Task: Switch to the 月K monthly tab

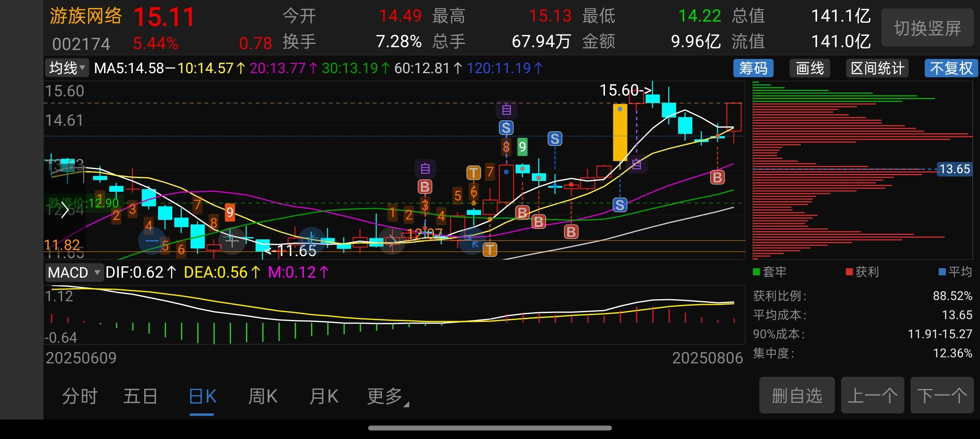Action: [324, 396]
